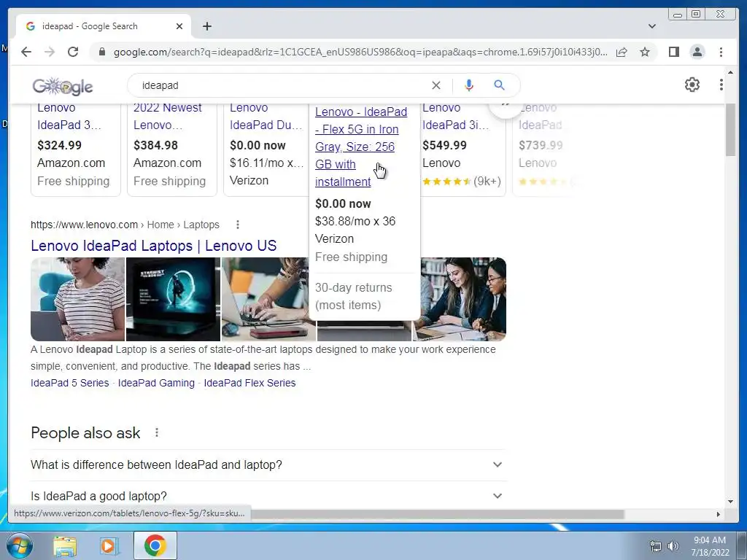The image size is (747, 560).
Task: Share this page from the address bar
Action: [x=622, y=52]
